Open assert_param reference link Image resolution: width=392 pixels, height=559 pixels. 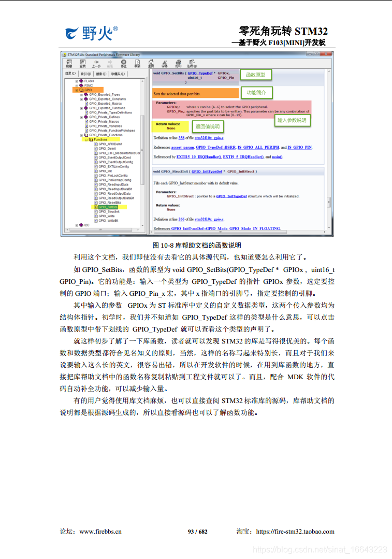pos(182,147)
